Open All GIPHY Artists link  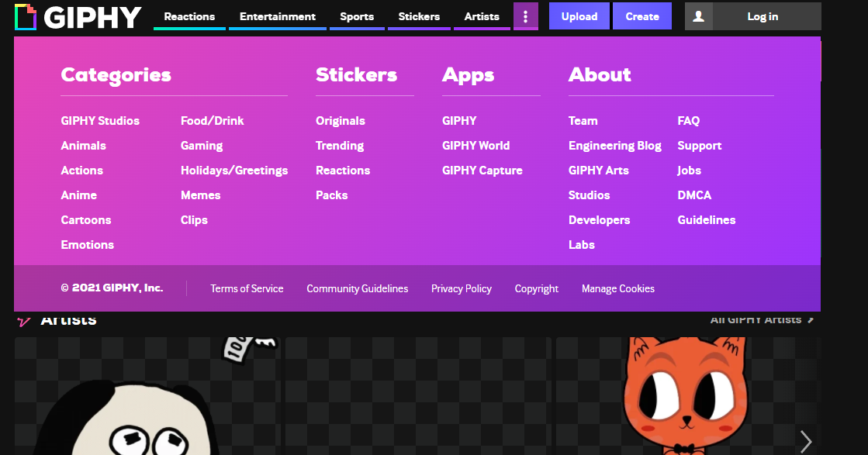(x=762, y=319)
